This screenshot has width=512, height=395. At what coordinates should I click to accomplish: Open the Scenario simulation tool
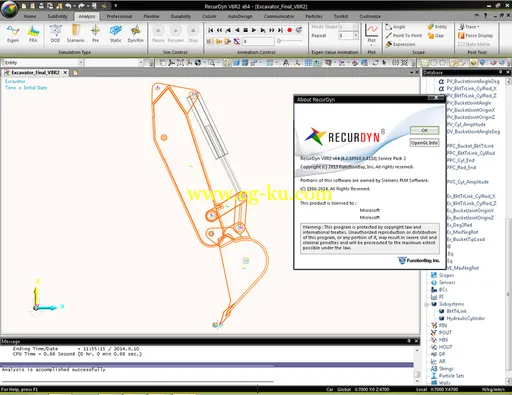(x=75, y=33)
